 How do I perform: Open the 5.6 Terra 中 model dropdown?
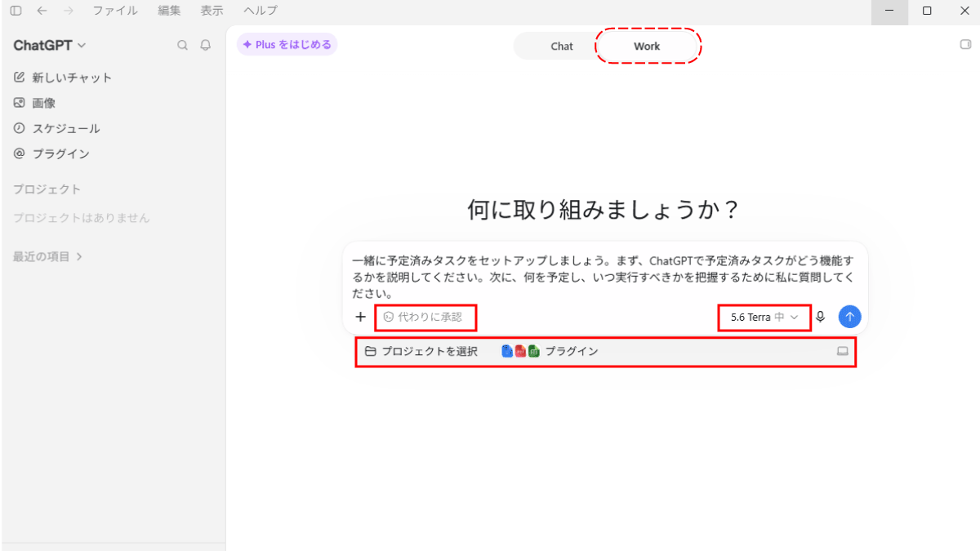point(764,317)
